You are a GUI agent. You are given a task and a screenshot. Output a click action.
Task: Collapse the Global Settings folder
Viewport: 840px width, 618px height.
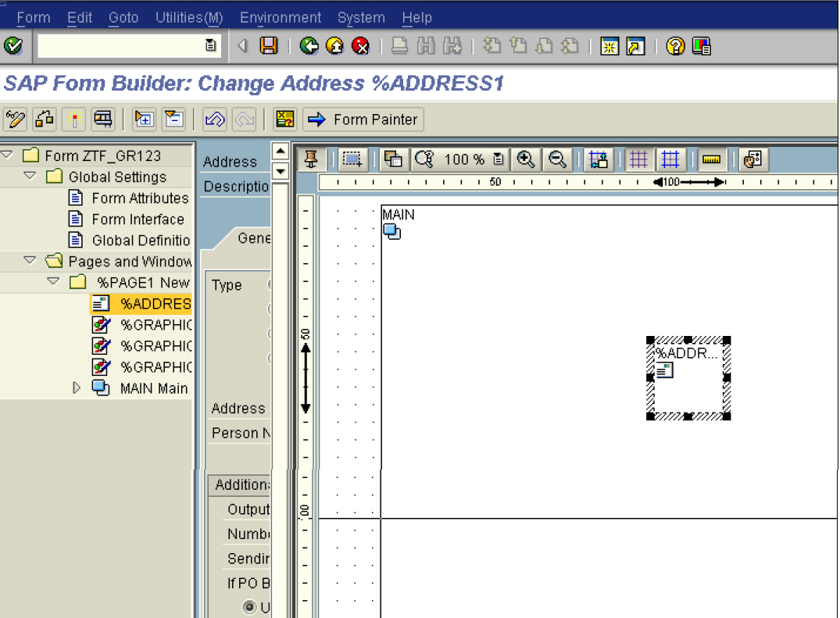30,176
